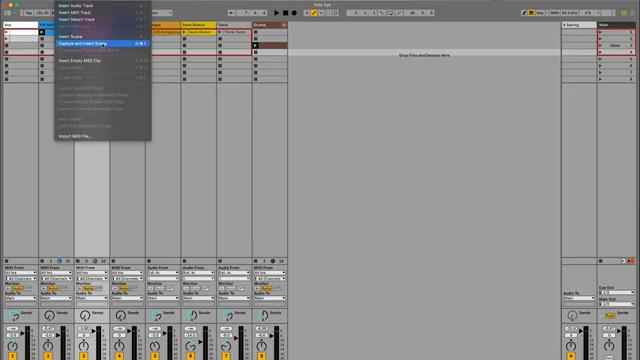
Task: Toggle track 8 activator button
Action: click(261, 356)
